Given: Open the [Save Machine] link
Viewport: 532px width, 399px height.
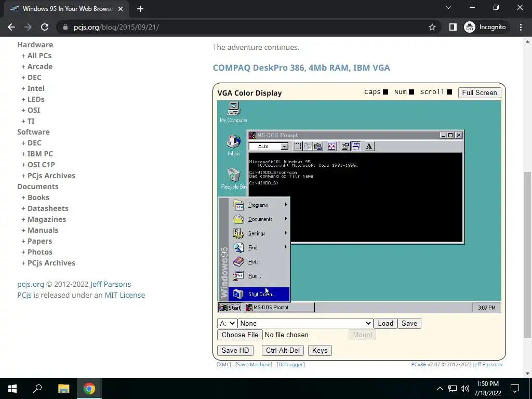Looking at the screenshot, I should click(x=254, y=364).
